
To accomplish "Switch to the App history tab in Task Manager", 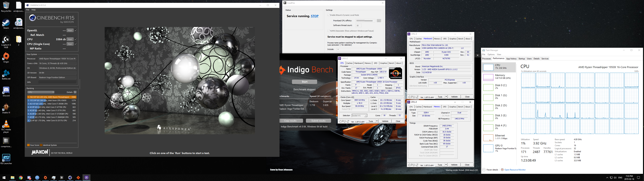I will click(511, 59).
